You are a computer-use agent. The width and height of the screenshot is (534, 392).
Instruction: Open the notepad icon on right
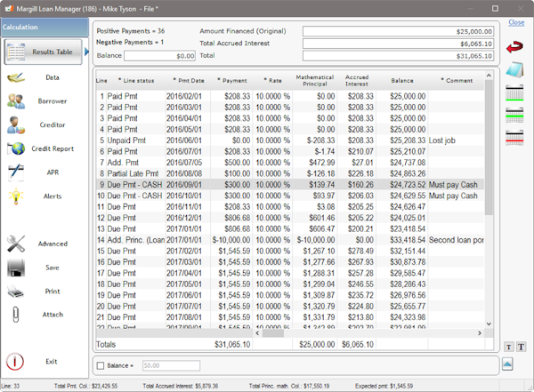(514, 70)
